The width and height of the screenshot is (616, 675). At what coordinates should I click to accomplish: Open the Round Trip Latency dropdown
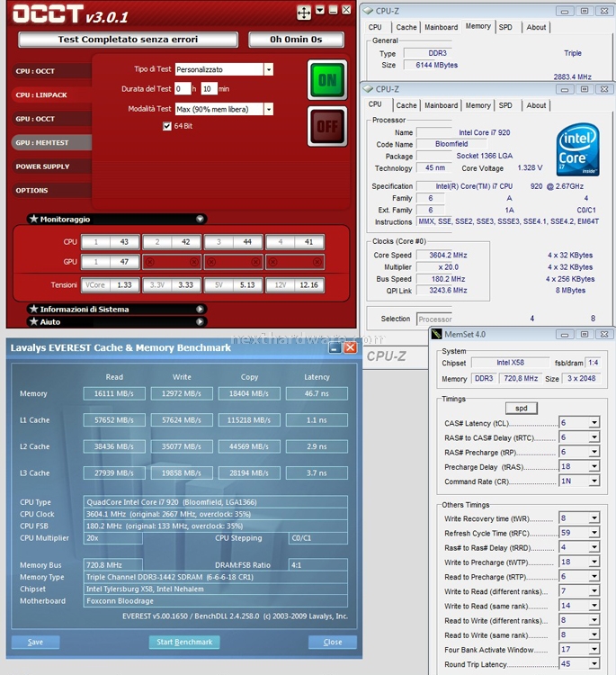pyautogui.click(x=594, y=664)
